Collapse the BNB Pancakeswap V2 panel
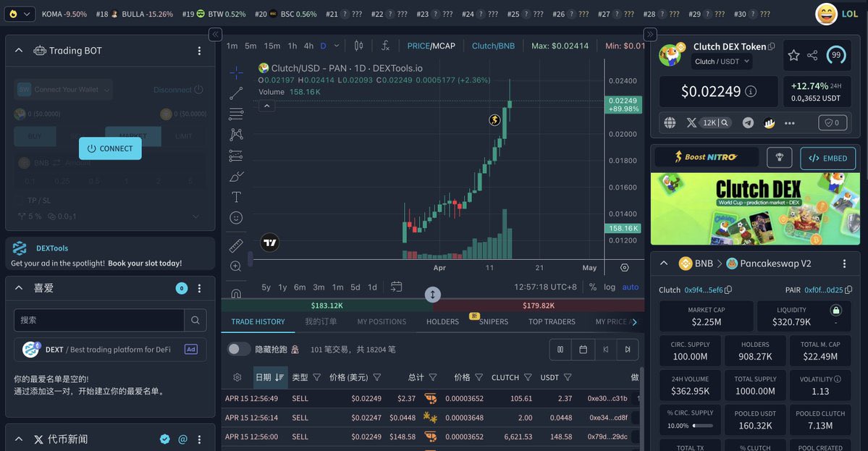Image resolution: width=868 pixels, height=451 pixels. pos(665,264)
